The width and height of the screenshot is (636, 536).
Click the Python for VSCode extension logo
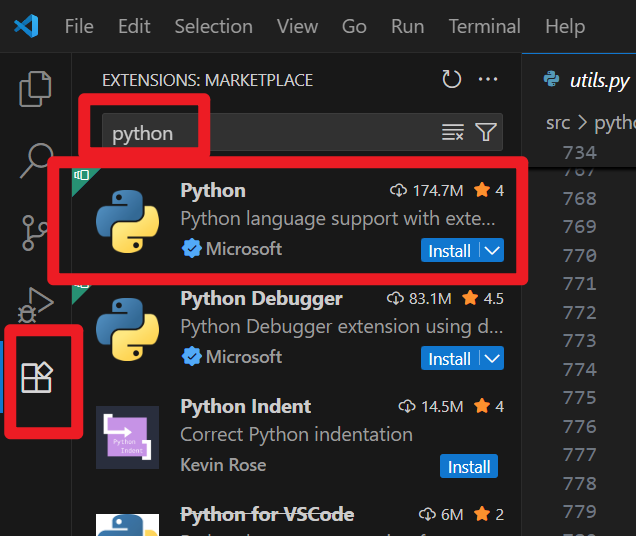(127, 525)
